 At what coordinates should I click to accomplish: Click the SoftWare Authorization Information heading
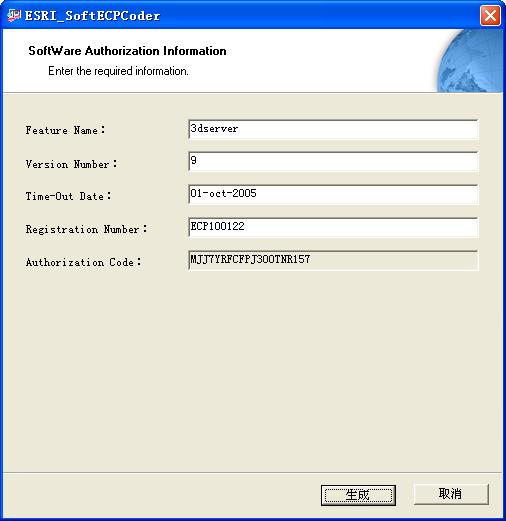pos(127,51)
